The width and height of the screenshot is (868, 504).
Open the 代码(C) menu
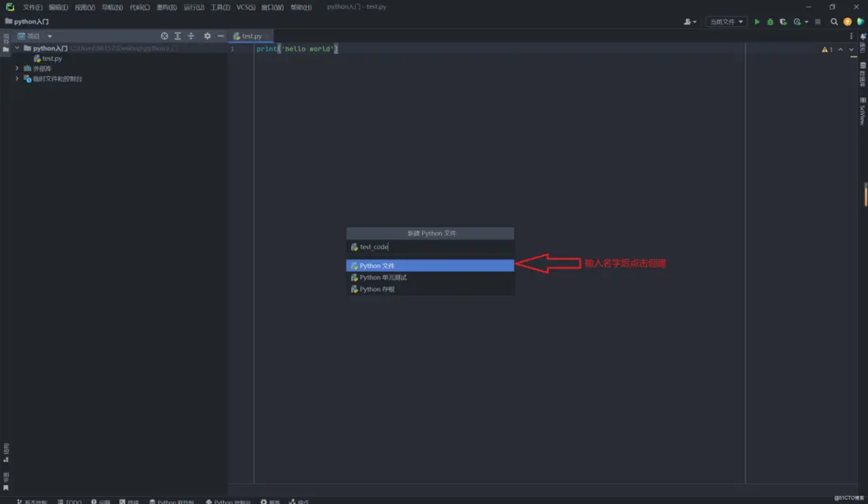139,7
